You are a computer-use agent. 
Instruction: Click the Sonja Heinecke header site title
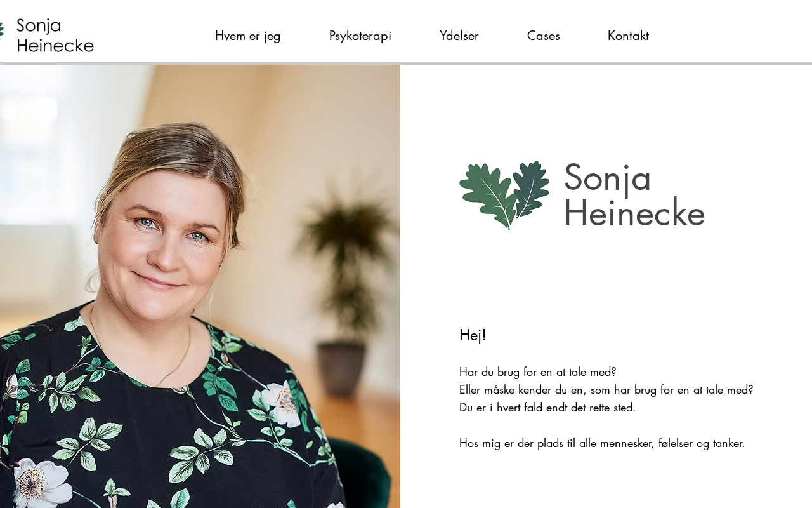pyautogui.click(x=55, y=35)
